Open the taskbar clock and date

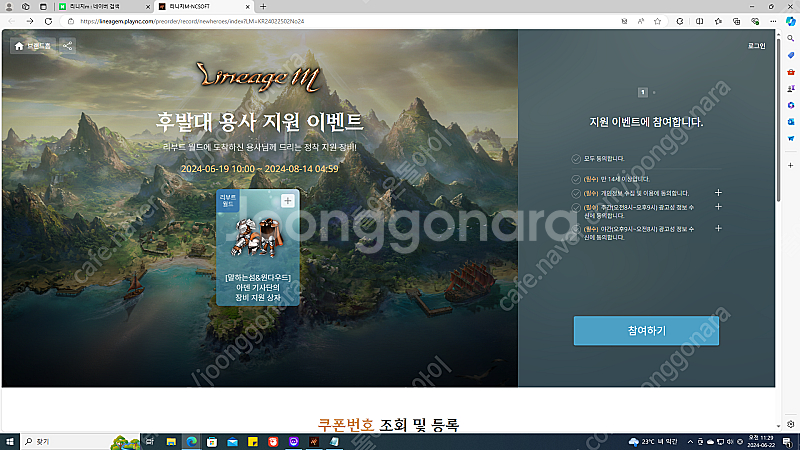pos(761,442)
